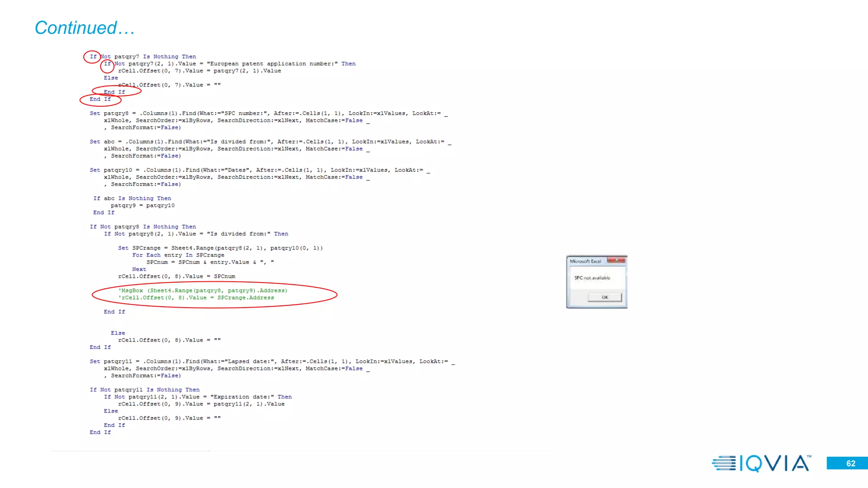Click the 'patqry9 = patqry10' code line
Viewport: 868px width, 488px height.
pos(143,206)
